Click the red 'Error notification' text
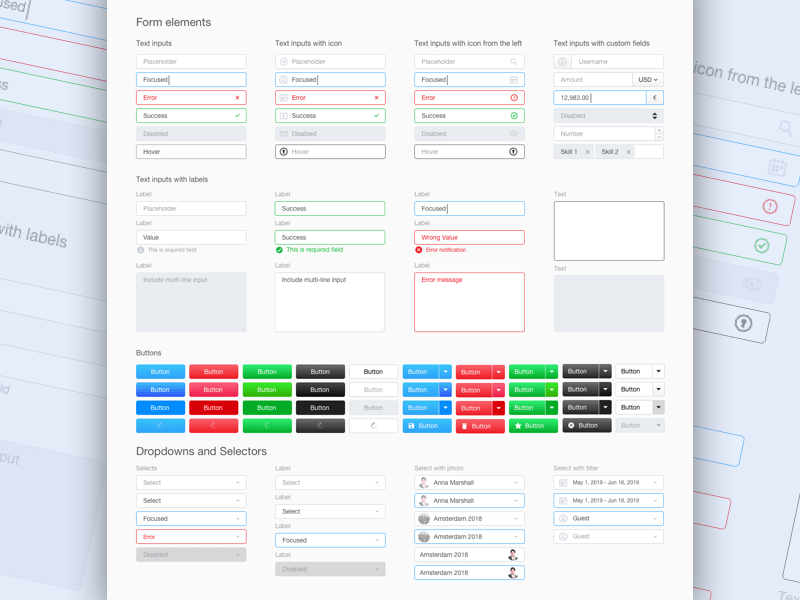The image size is (800, 600). click(446, 250)
